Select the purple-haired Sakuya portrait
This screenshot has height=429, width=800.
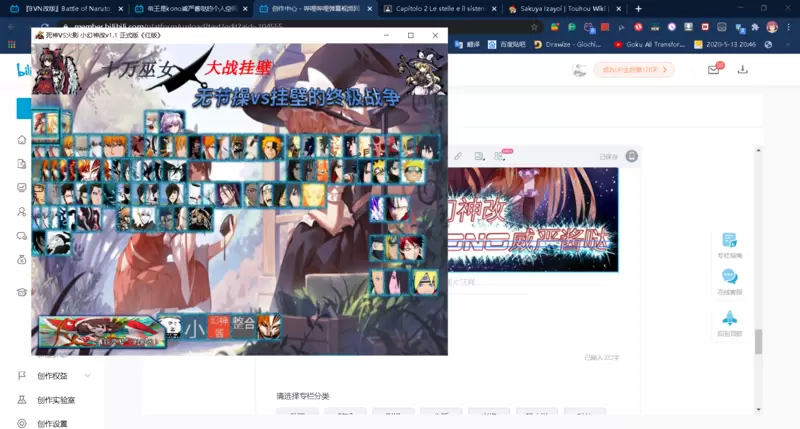[171, 122]
